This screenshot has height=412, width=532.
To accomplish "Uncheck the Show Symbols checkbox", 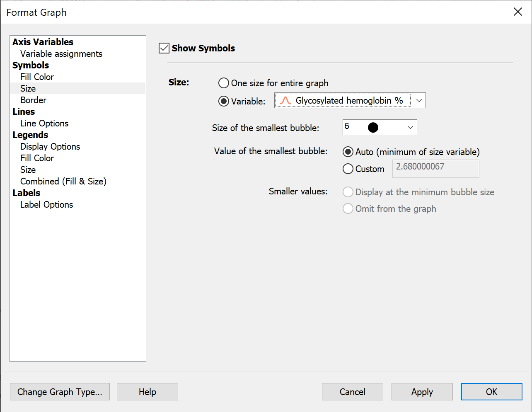I will [164, 48].
